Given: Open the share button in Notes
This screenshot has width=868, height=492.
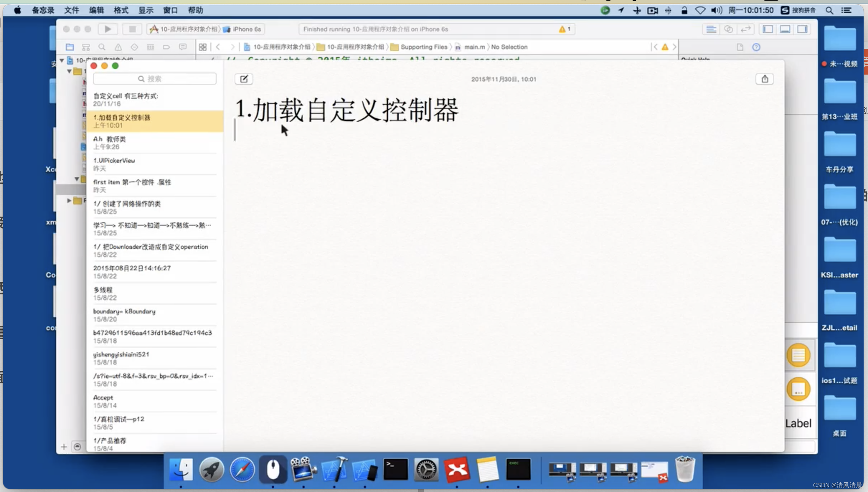Looking at the screenshot, I should (765, 79).
